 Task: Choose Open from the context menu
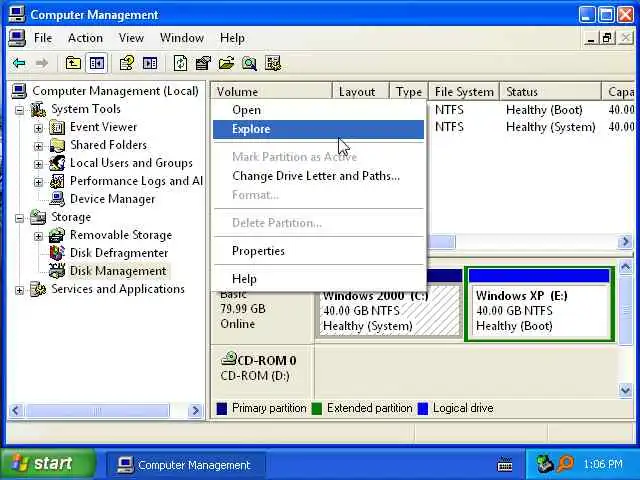coord(318,110)
